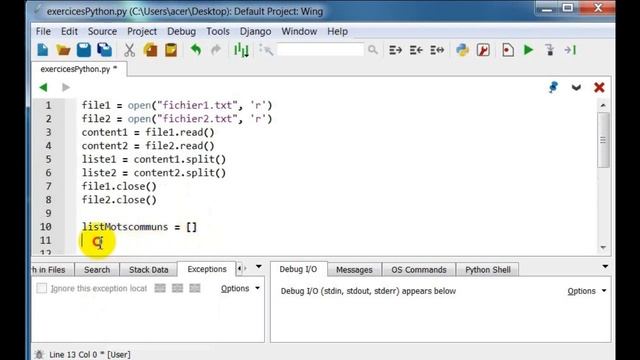
Task: Switch to the Search tab
Action: point(97,270)
